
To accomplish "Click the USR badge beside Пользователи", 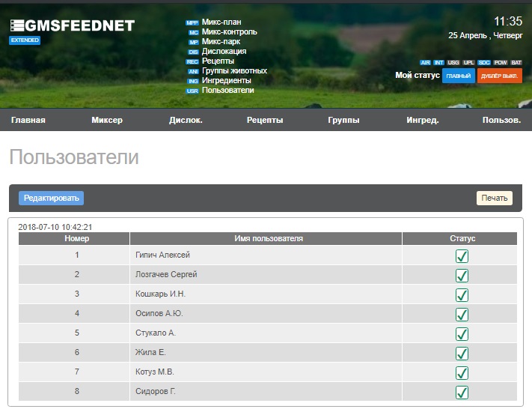I will [192, 91].
